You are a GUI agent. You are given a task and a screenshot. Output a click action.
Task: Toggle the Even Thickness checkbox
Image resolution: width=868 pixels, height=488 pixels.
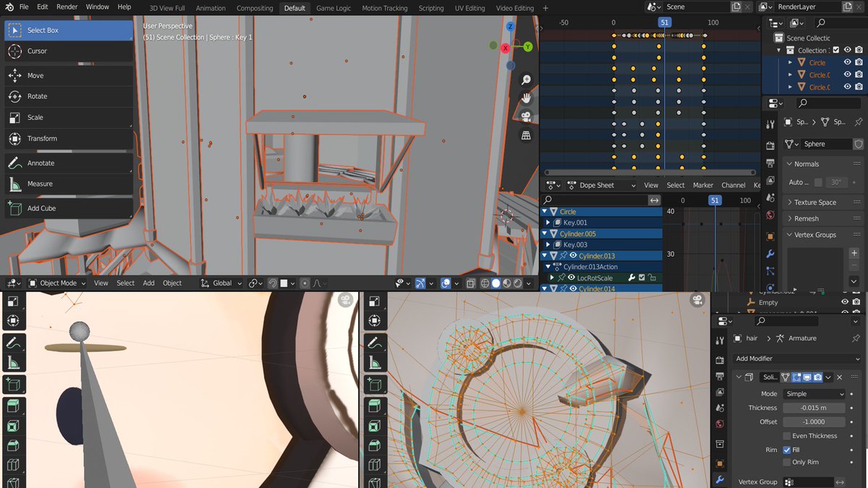click(x=786, y=436)
